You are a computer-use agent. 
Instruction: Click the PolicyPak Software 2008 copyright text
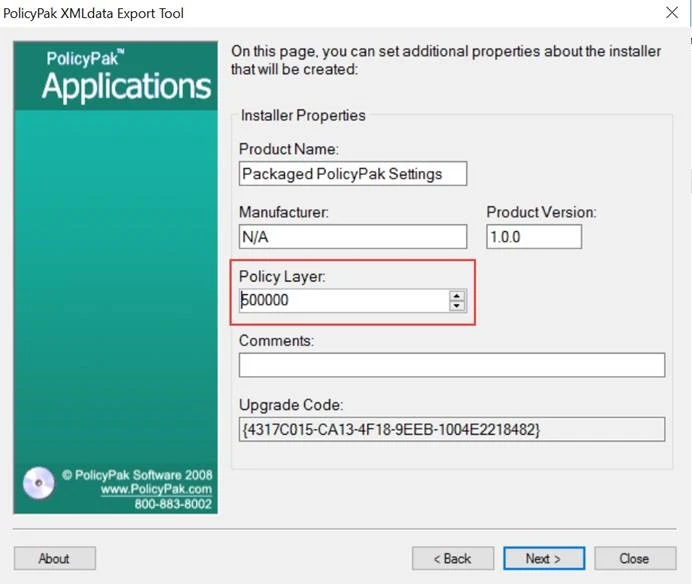click(x=137, y=475)
